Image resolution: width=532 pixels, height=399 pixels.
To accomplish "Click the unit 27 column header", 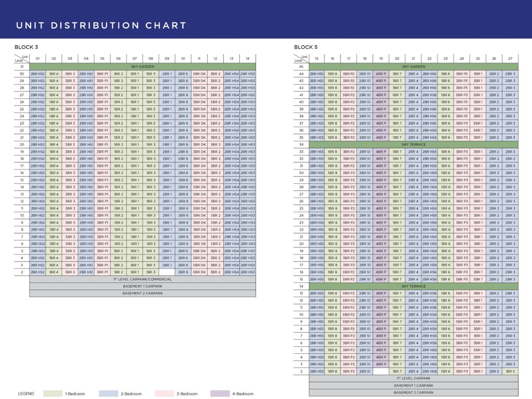I will [510, 58].
